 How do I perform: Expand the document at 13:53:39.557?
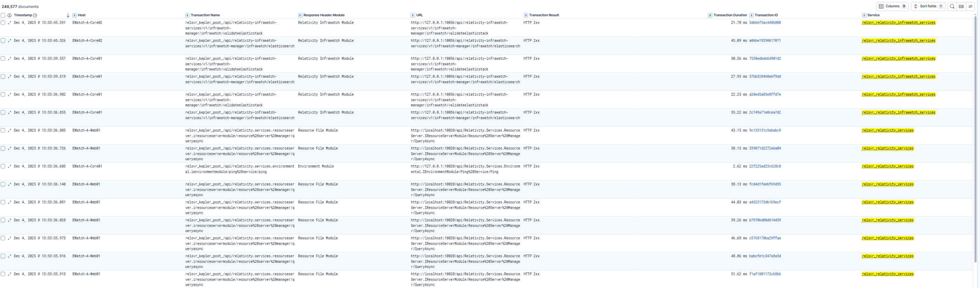tap(10, 59)
